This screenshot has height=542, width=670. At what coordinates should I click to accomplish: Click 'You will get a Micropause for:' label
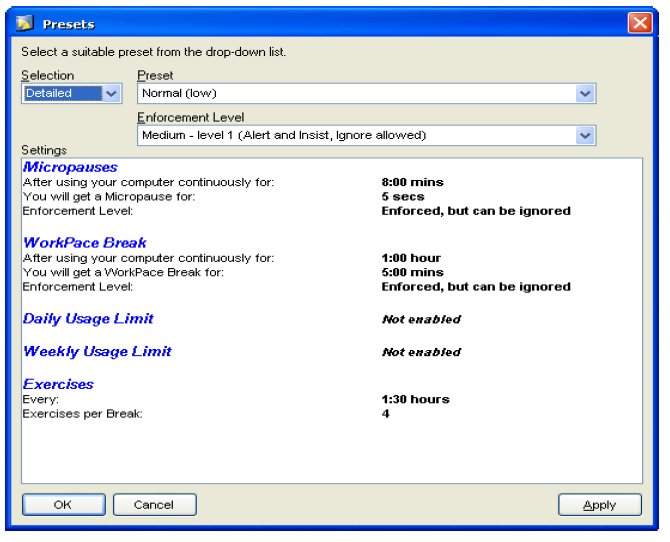coord(109,197)
